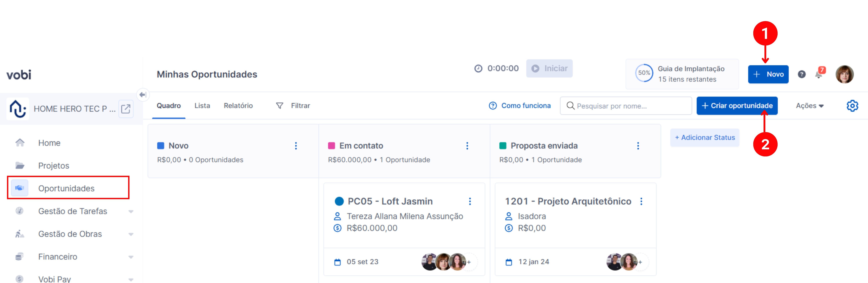Click the notifications bell icon
This screenshot has height=283, width=868.
point(819,74)
